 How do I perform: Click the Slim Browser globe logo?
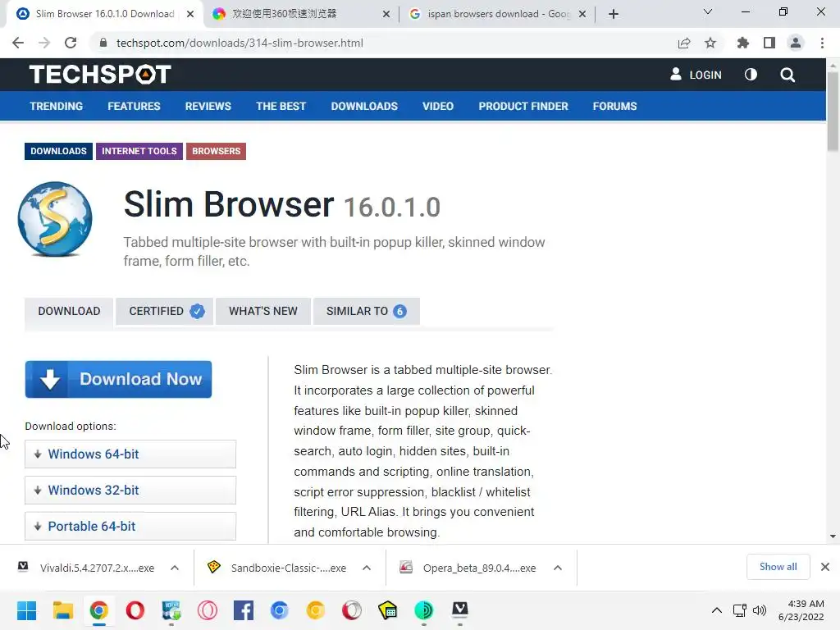point(55,219)
